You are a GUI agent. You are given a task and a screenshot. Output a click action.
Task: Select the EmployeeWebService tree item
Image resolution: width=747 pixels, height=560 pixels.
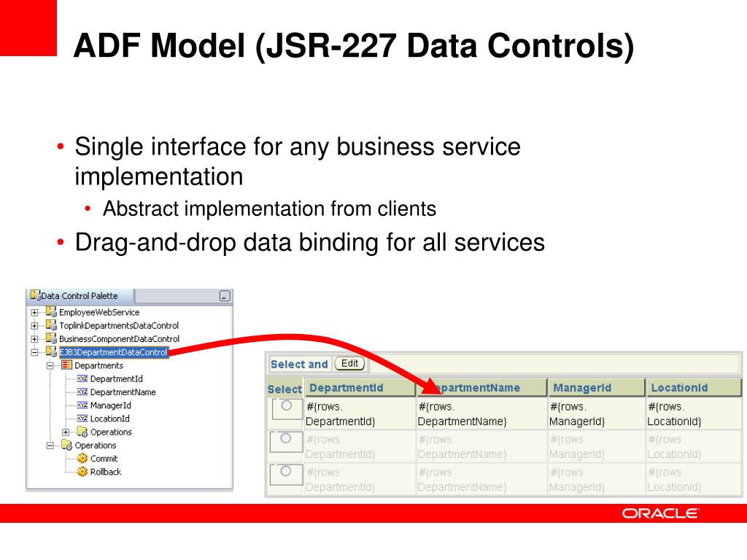[x=99, y=312]
